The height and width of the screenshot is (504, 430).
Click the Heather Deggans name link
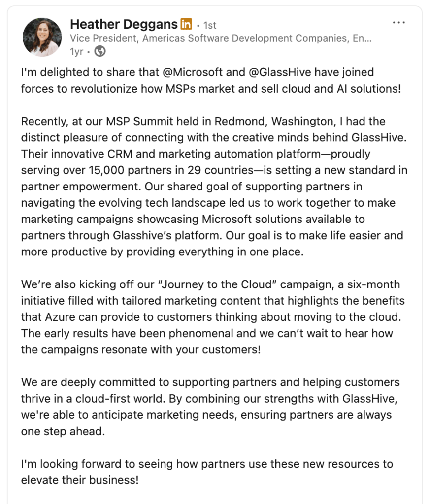click(x=124, y=24)
